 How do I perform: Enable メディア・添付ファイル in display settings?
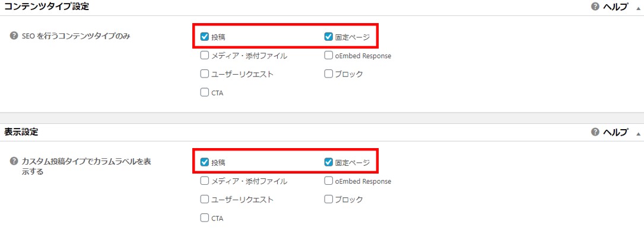click(205, 181)
